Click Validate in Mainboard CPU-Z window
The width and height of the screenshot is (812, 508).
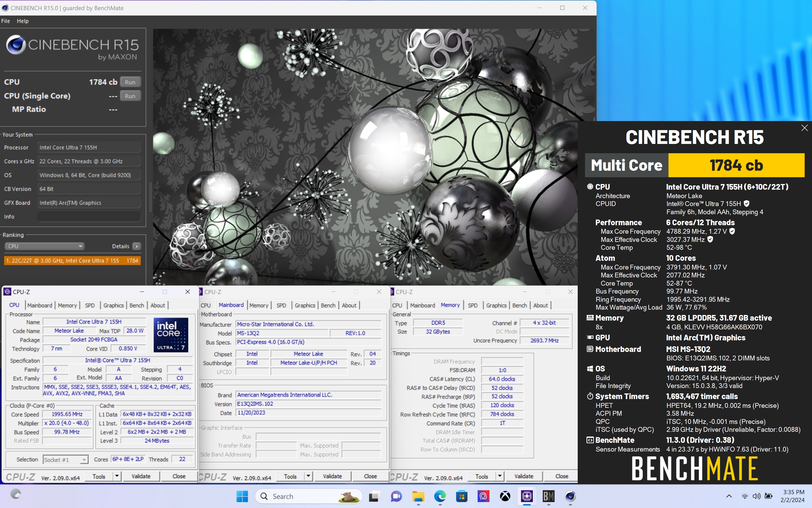click(332, 476)
